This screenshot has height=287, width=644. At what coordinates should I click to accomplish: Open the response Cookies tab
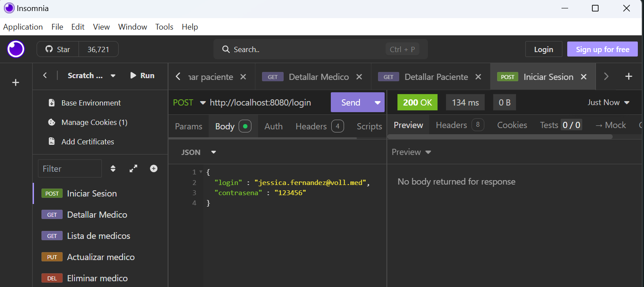pos(512,125)
